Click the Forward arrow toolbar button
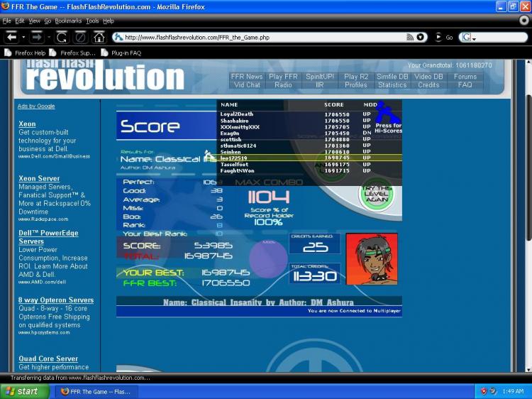 37,37
